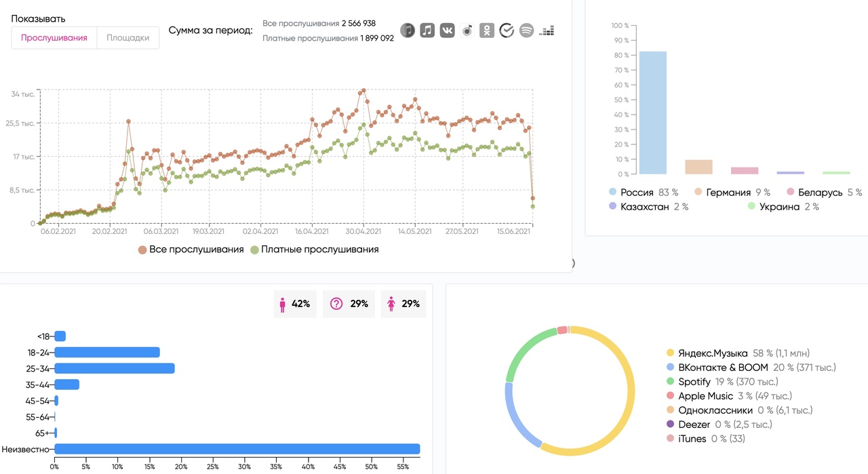This screenshot has height=474, width=868.
Task: Click the 100 % y-axis label
Action: click(620, 25)
